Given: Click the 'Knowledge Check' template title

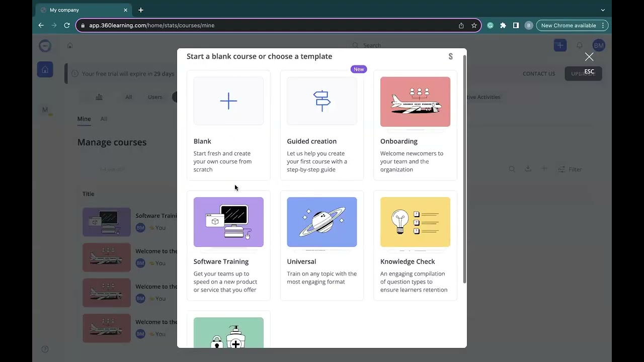Looking at the screenshot, I should 408,261.
